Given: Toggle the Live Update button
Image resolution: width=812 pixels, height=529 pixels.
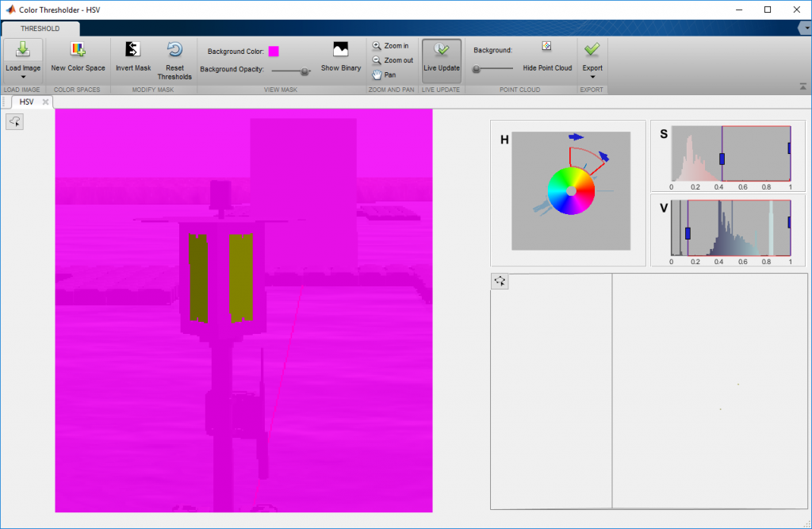Looking at the screenshot, I should tap(442, 50).
